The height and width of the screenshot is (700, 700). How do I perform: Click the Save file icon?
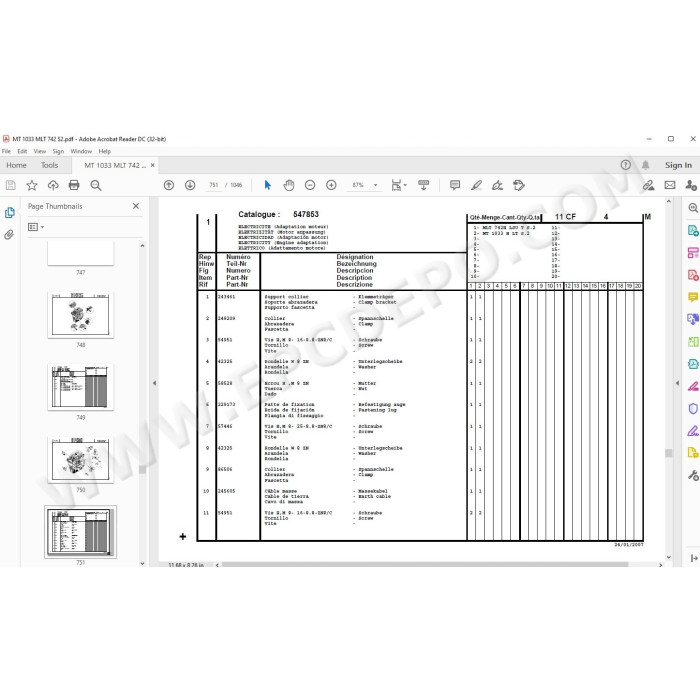11,185
